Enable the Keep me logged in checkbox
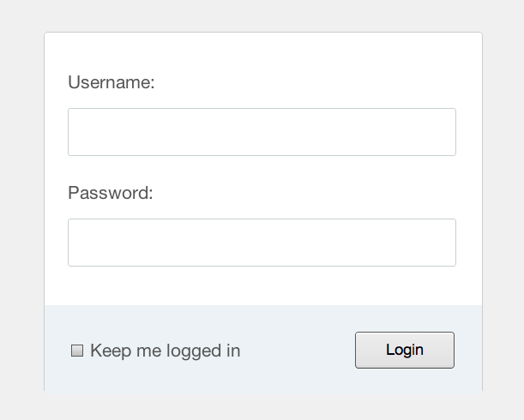Screen dimensions: 524x420 pos(77,351)
